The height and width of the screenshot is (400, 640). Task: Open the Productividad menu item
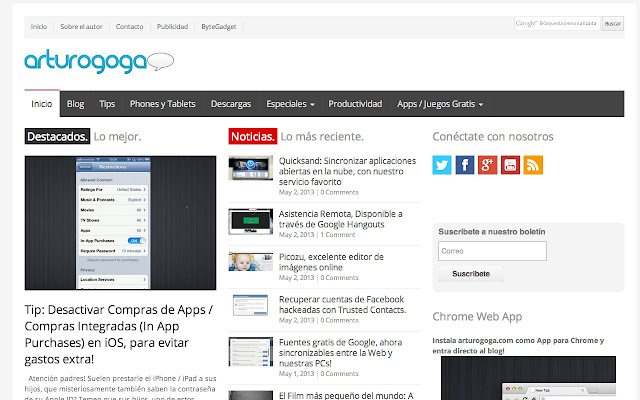[x=355, y=104]
